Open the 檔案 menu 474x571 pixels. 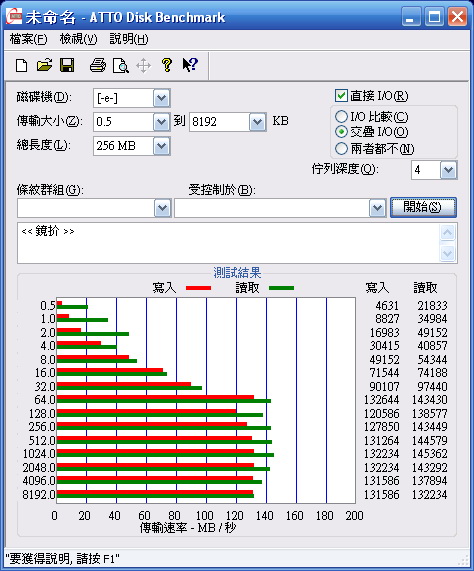28,39
